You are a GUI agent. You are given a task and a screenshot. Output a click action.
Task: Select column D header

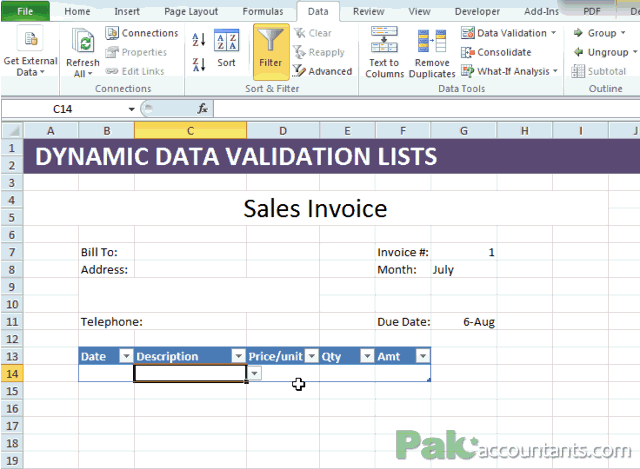tap(283, 131)
